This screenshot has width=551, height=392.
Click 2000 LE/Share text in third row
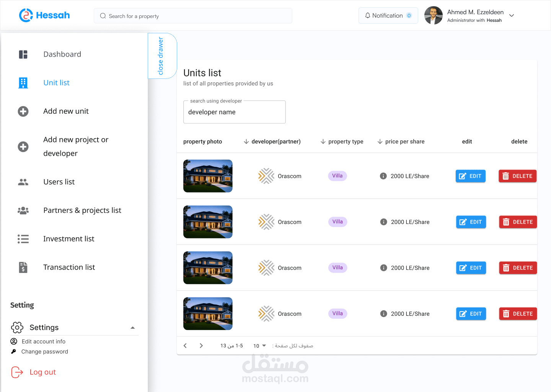point(410,268)
